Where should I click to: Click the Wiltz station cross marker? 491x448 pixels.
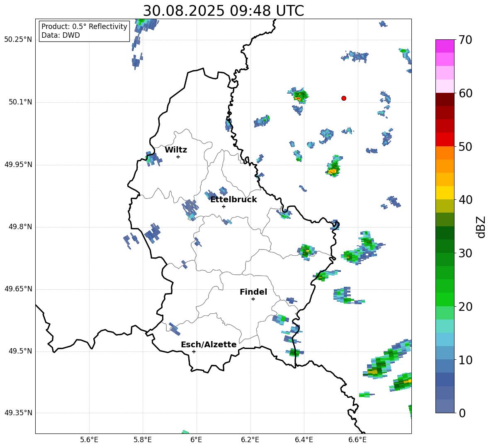point(178,157)
